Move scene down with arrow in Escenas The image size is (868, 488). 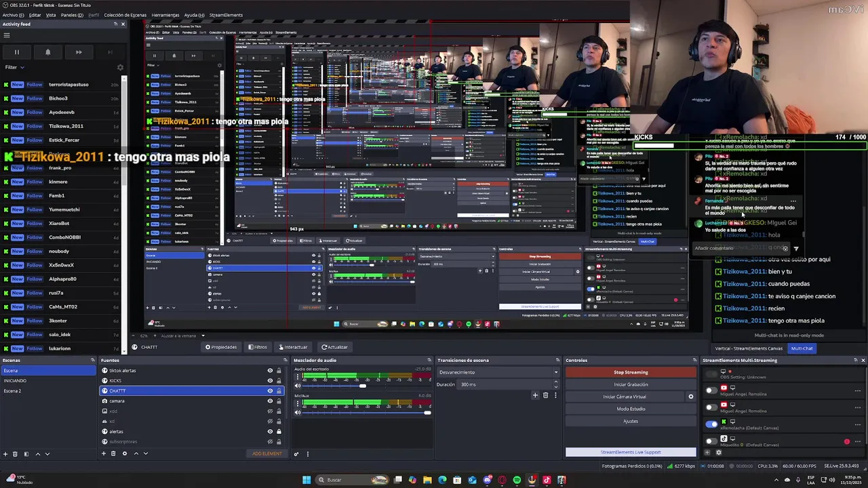47,453
